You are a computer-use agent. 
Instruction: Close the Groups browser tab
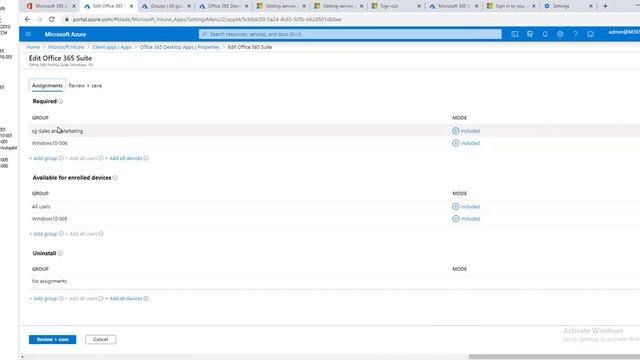click(x=189, y=6)
